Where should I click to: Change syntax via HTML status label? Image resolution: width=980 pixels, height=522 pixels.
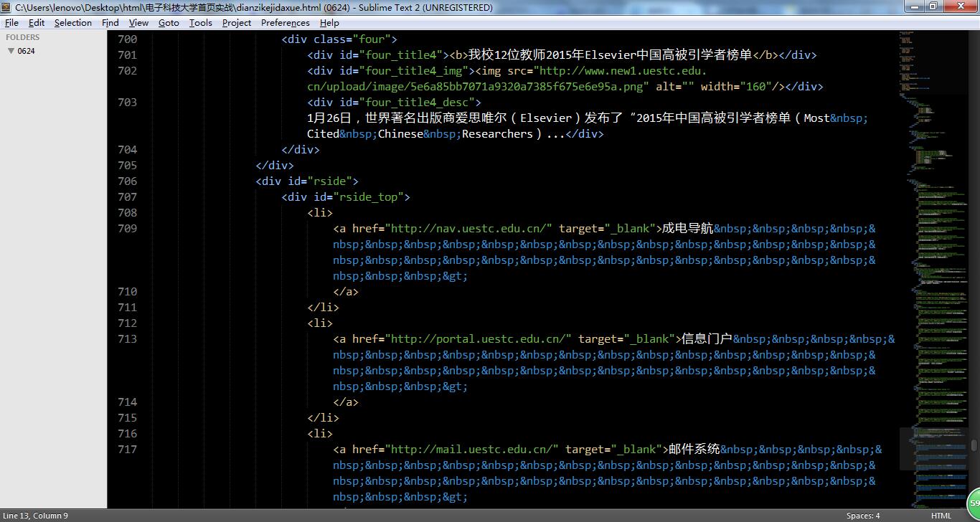coord(941,516)
